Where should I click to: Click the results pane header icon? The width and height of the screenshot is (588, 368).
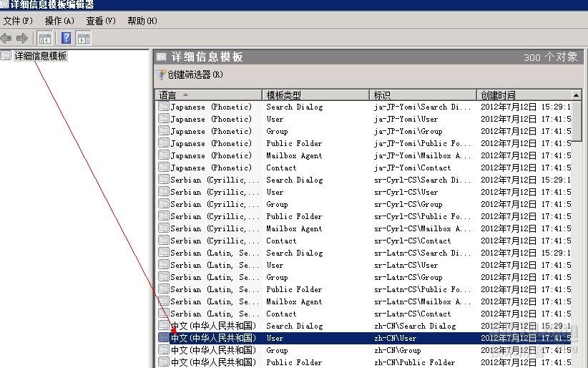click(161, 57)
